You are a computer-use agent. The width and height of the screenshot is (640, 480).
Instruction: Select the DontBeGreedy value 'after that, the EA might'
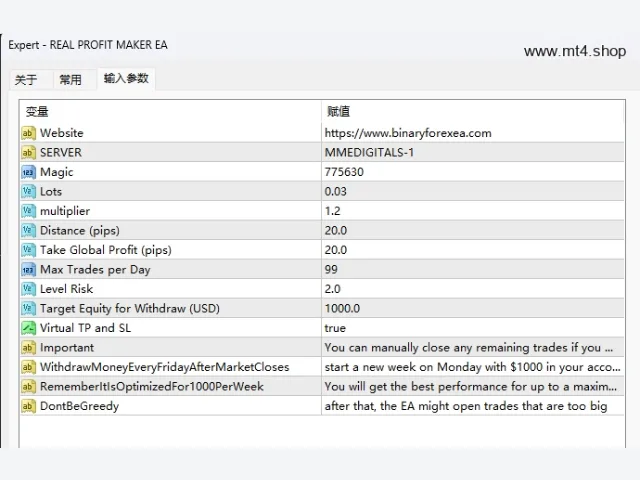466,406
